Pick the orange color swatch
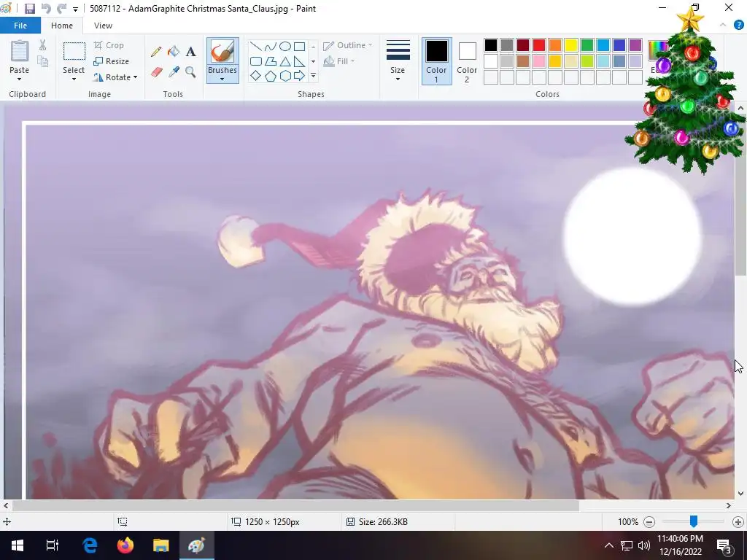The width and height of the screenshot is (747, 560). 555,45
